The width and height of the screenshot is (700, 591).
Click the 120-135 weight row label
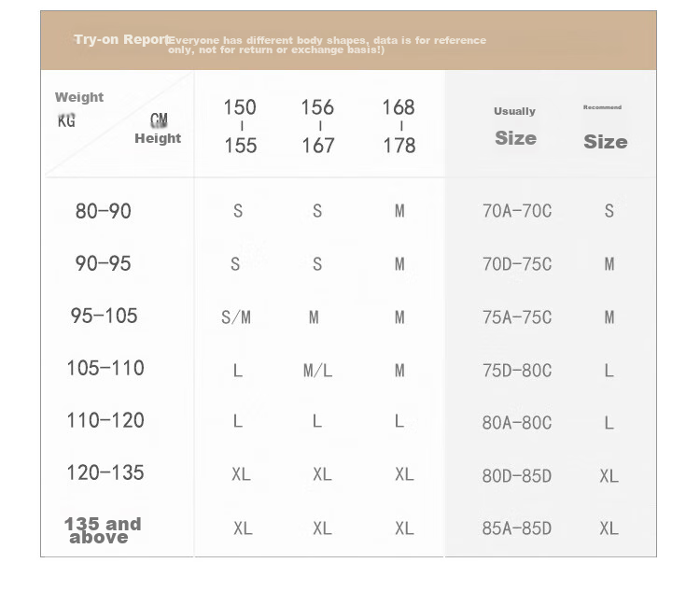[105, 472]
